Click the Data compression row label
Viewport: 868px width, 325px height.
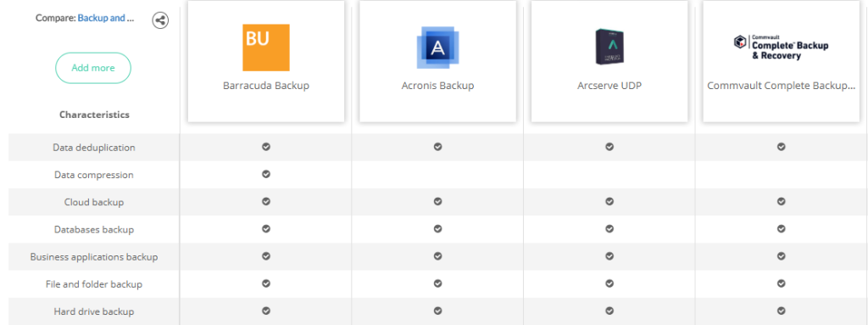click(x=94, y=175)
